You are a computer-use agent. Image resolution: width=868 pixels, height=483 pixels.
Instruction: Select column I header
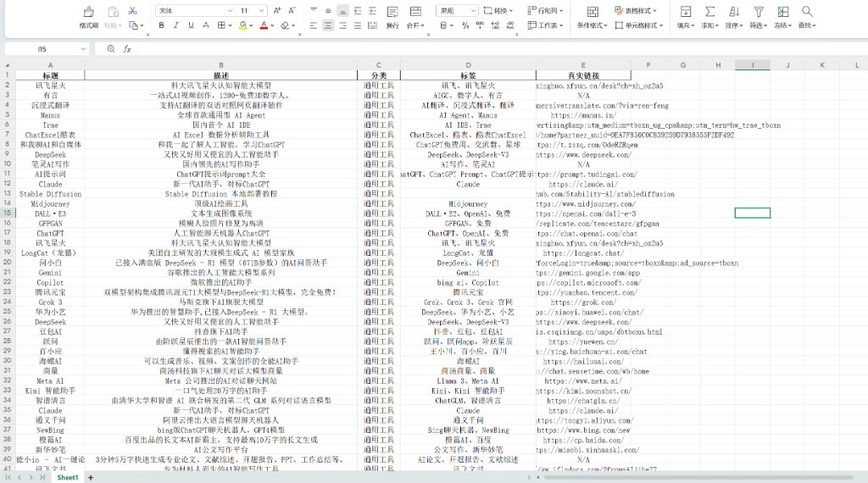(x=753, y=65)
